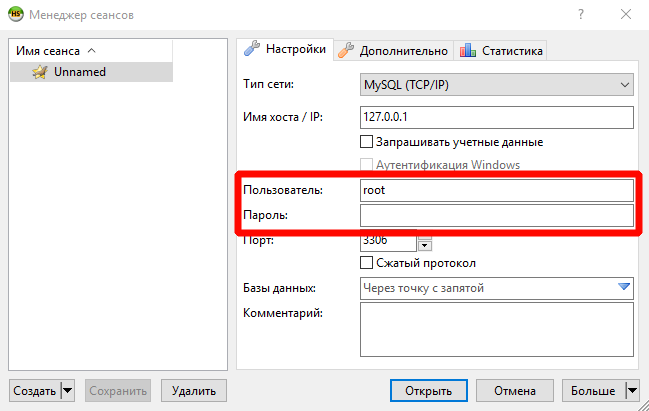Image resolution: width=649 pixels, height=411 pixels.
Task: Toggle the Сжатый протокол checkbox
Action: point(367,263)
